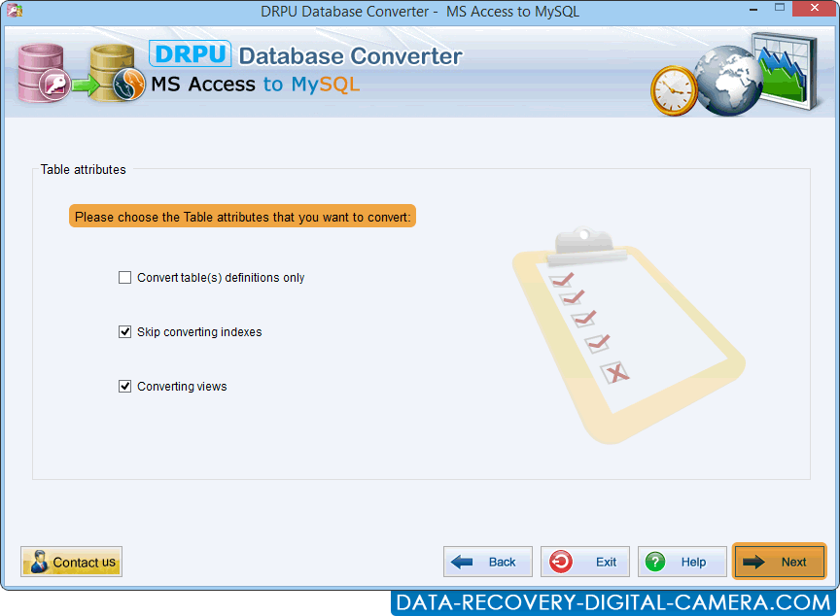Open the Contact us dialog
This screenshot has width=840, height=616.
point(71,562)
